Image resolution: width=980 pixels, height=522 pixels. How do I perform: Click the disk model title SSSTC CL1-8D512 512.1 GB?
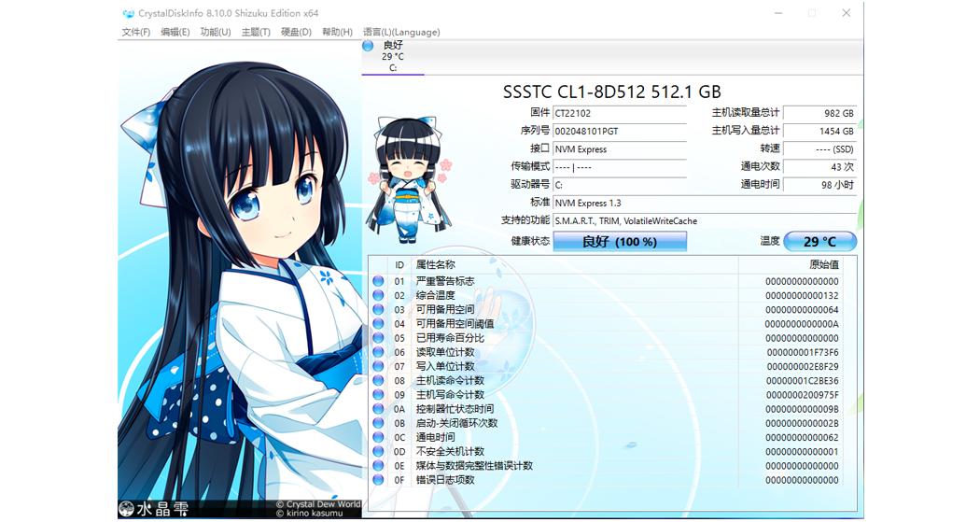point(612,92)
